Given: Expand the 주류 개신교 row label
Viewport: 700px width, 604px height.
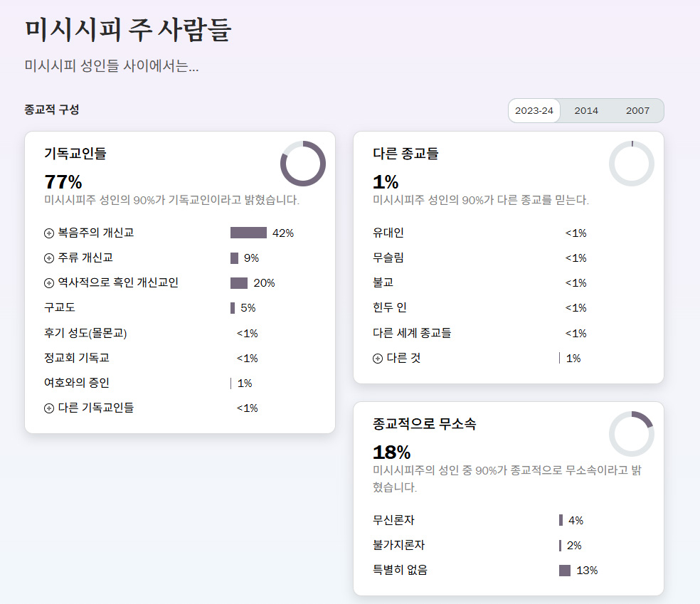Looking at the screenshot, I should [85, 258].
